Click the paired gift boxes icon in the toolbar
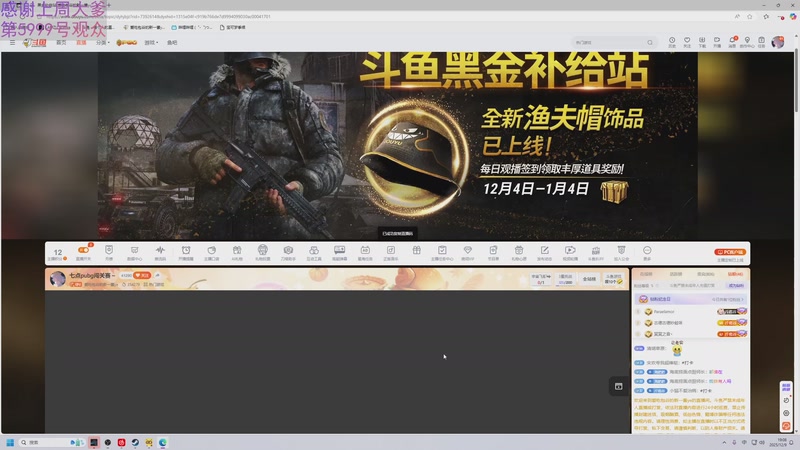This screenshot has height=450, width=800. pyautogui.click(x=237, y=250)
